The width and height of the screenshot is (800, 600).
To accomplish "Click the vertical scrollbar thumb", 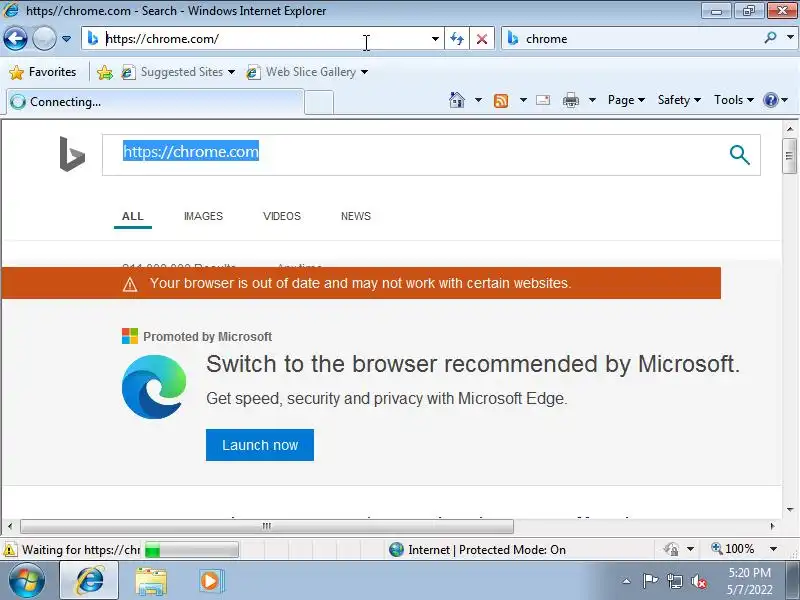I will tap(790, 156).
